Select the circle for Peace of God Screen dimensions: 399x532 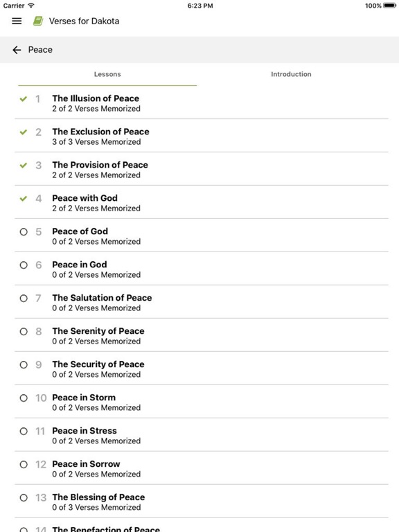[x=24, y=232]
